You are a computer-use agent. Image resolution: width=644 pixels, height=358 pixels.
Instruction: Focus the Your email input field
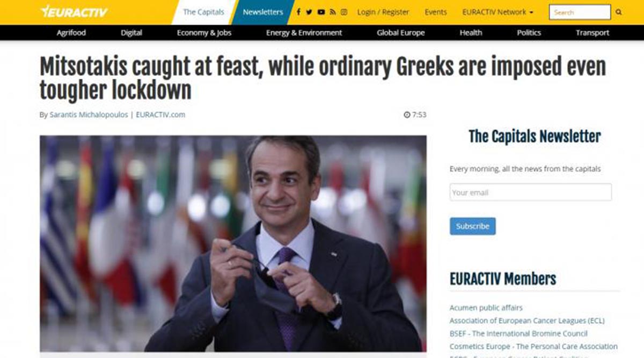[x=530, y=192]
